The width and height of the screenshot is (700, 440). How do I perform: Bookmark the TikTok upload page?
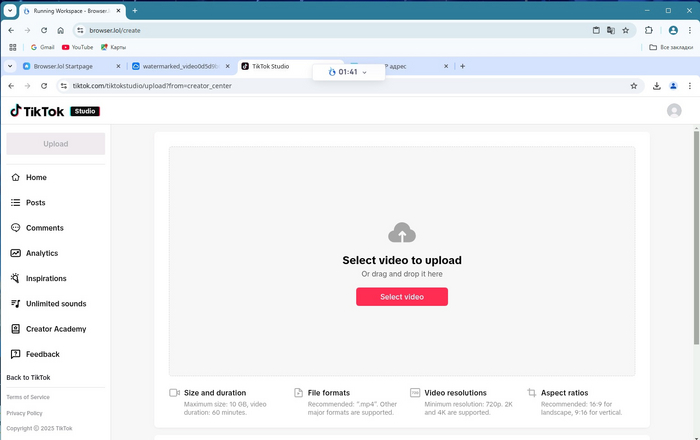634,86
